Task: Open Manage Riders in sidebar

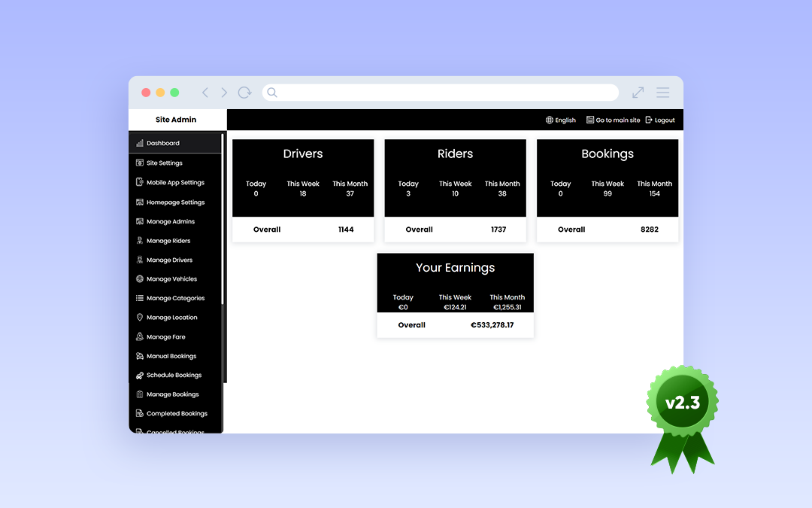Action: point(168,241)
